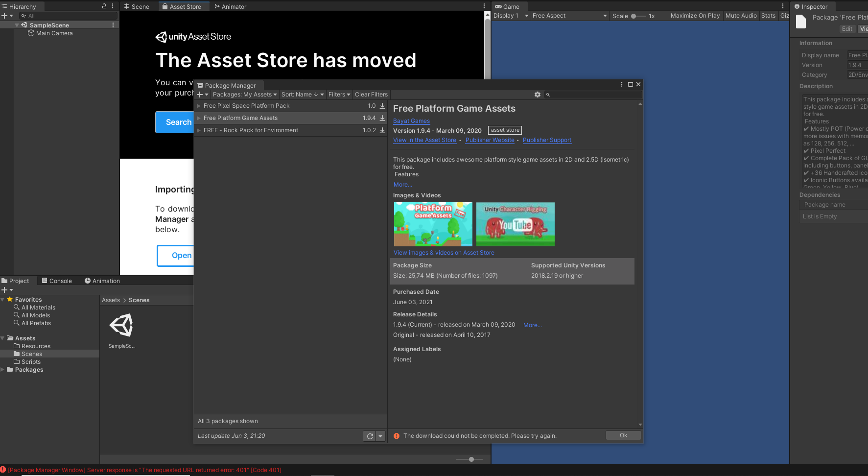Open the Bayat Games publisher link
Image resolution: width=868 pixels, height=476 pixels.
pyautogui.click(x=411, y=121)
